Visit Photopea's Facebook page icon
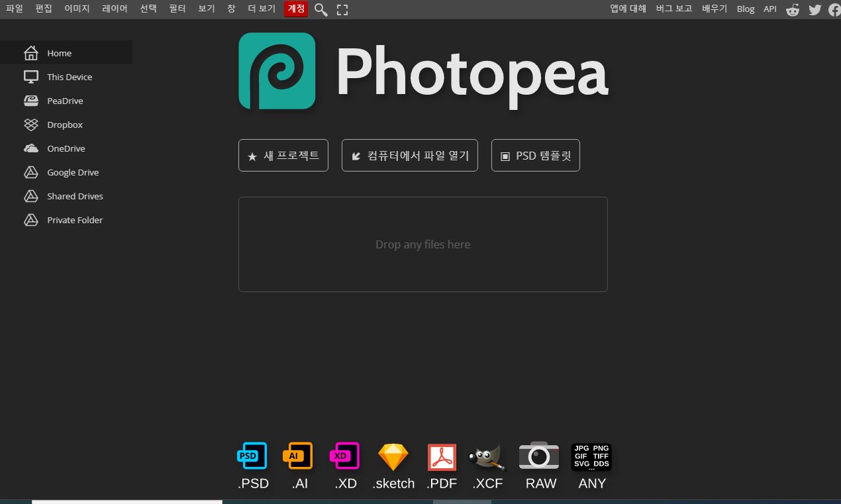 point(834,10)
